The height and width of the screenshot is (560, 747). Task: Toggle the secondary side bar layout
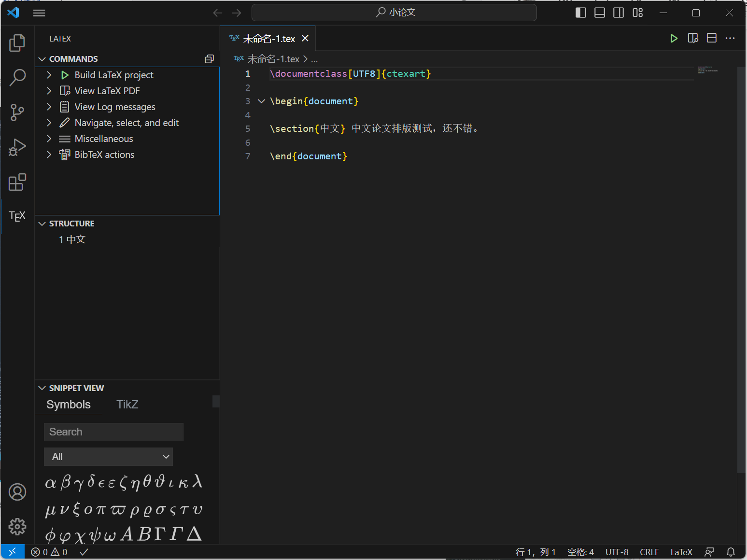point(619,13)
